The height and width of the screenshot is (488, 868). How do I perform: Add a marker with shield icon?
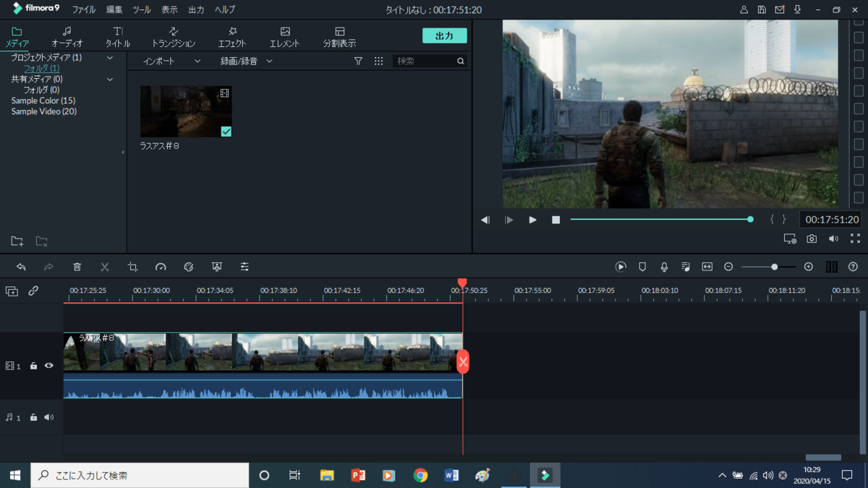(x=642, y=267)
